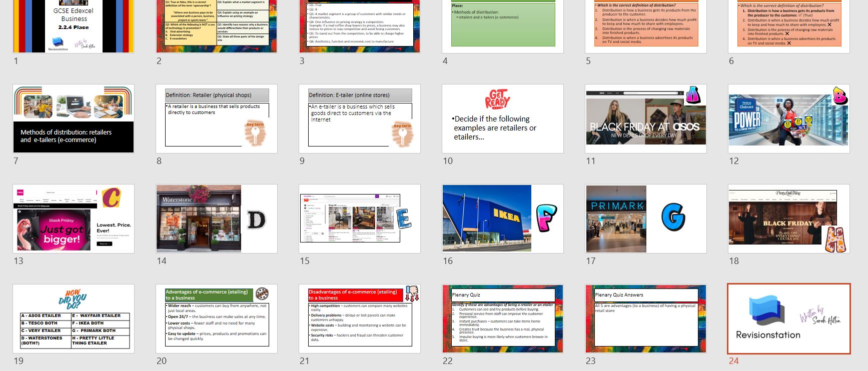Pick the black banner retailers and e-tailers slide
This screenshot has width=868, height=371.
[74, 118]
